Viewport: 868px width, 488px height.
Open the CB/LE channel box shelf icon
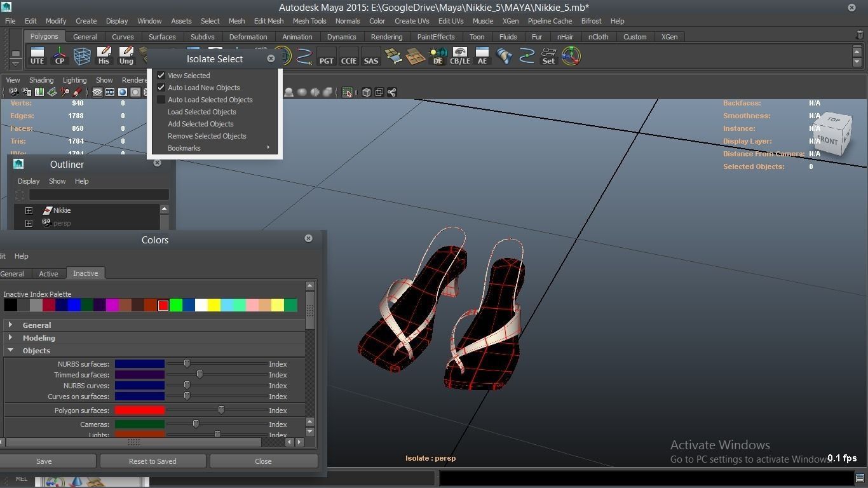click(x=460, y=56)
